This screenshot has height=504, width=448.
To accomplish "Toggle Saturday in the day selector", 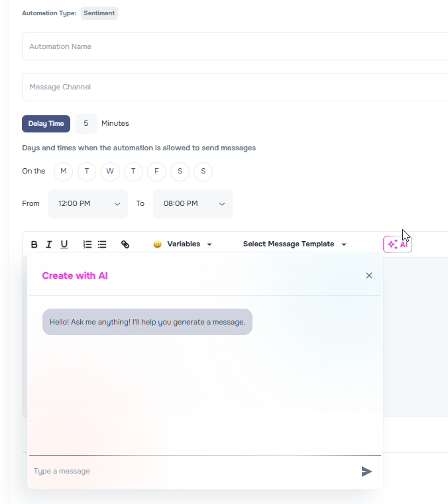I will click(x=180, y=172).
